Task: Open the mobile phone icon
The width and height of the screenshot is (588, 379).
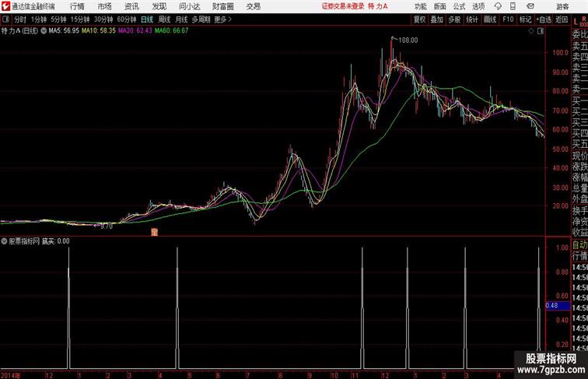Action: click(x=513, y=6)
